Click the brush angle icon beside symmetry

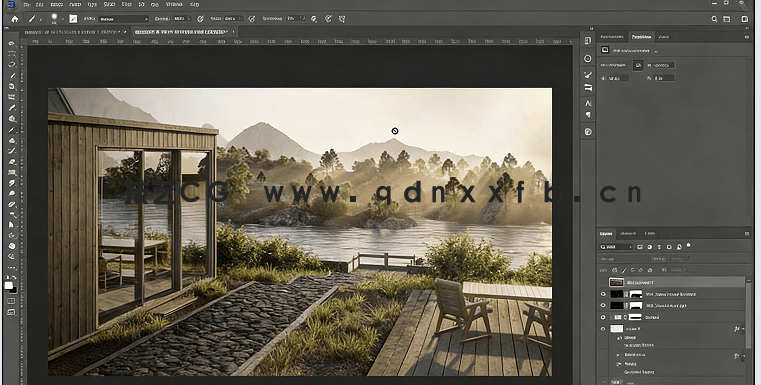point(329,19)
